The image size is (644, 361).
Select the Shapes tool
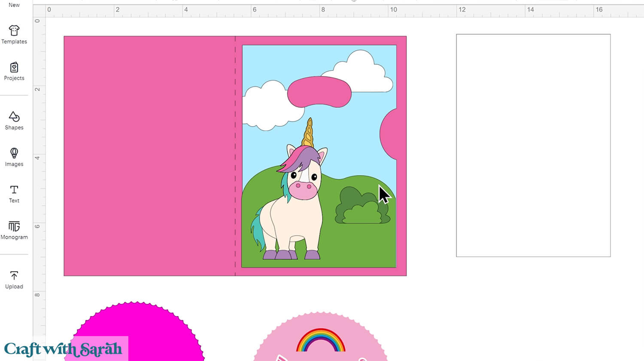point(14,121)
